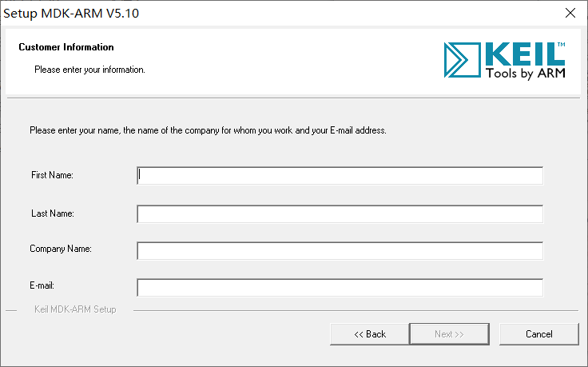
Task: Click the instruction text above the form
Action: coord(208,130)
